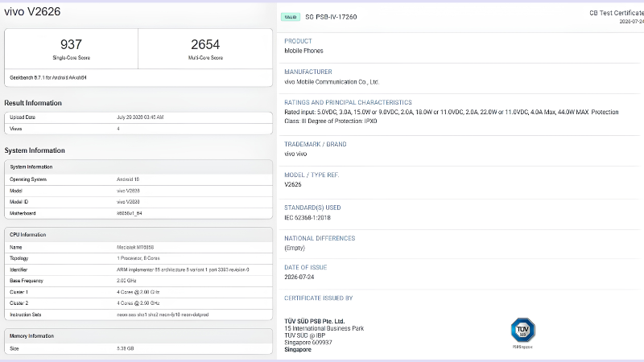This screenshot has height=362, width=644.
Task: Select the 'Rated input' ratings line
Action: pos(452,112)
